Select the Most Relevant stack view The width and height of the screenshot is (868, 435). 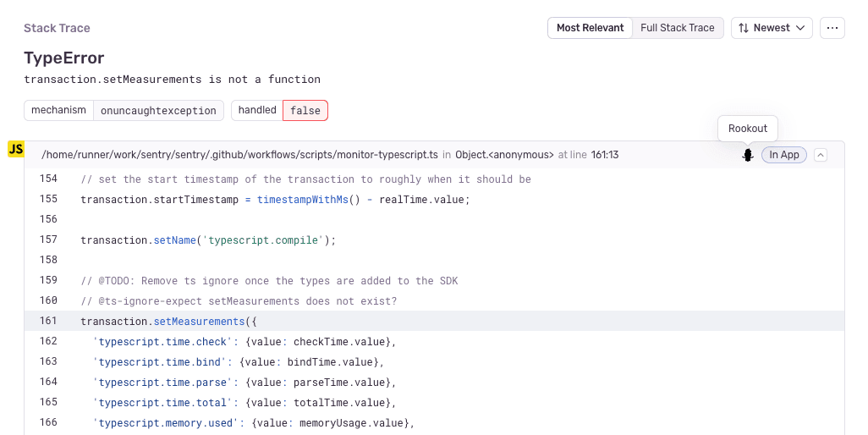pyautogui.click(x=590, y=28)
